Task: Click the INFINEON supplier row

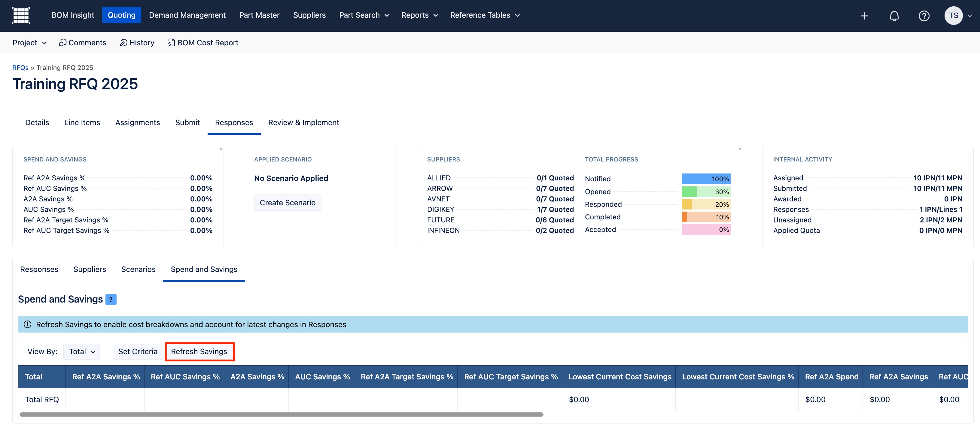Action: pos(500,231)
